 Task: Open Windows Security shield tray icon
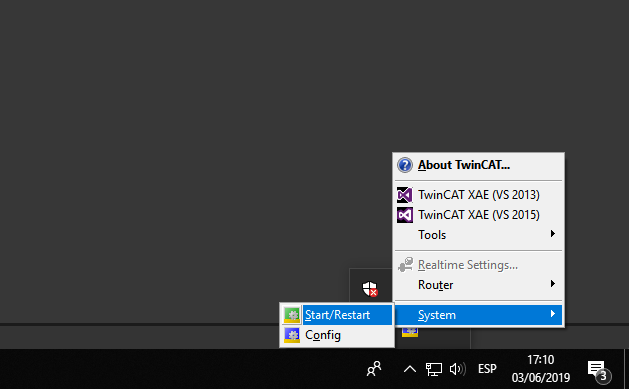(370, 288)
